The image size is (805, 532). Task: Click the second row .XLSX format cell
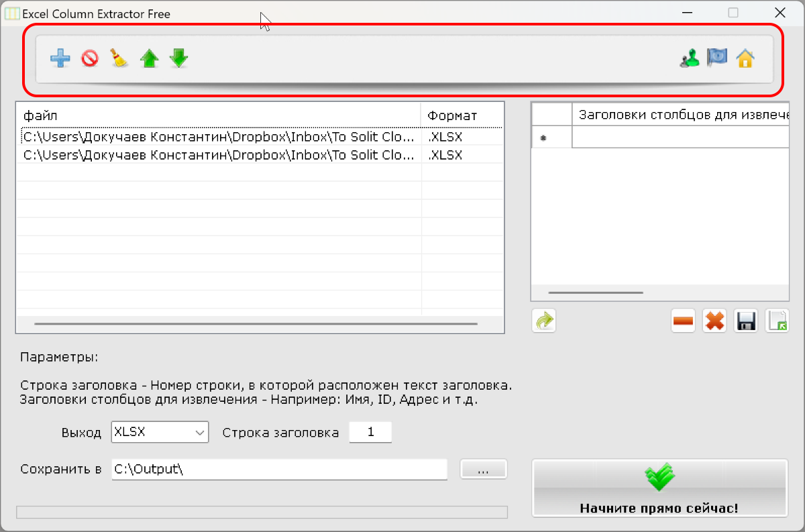coord(462,155)
